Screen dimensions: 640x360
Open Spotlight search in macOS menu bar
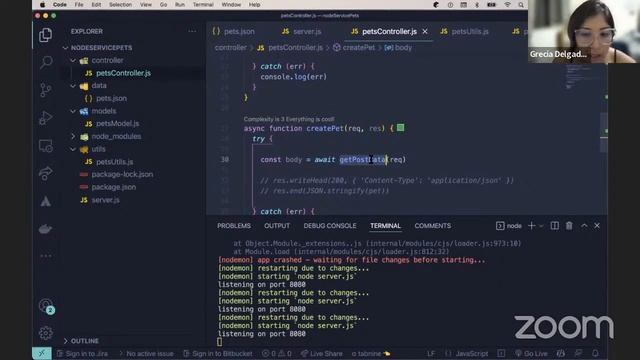pos(521,4)
